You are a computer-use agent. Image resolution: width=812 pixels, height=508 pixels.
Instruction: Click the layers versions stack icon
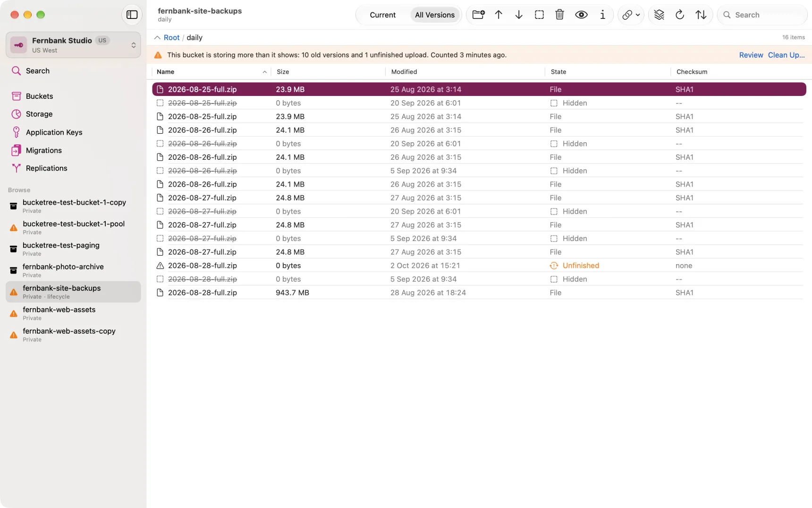point(659,15)
